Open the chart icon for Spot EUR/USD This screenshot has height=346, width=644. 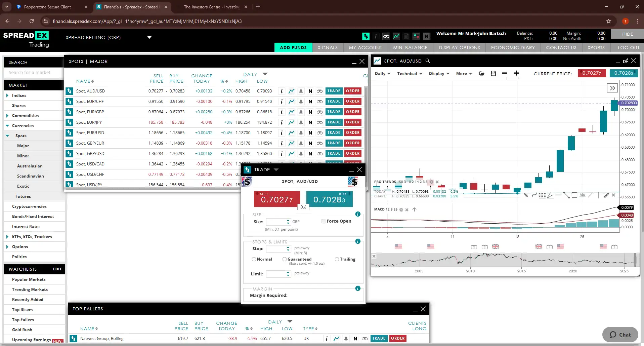(291, 132)
